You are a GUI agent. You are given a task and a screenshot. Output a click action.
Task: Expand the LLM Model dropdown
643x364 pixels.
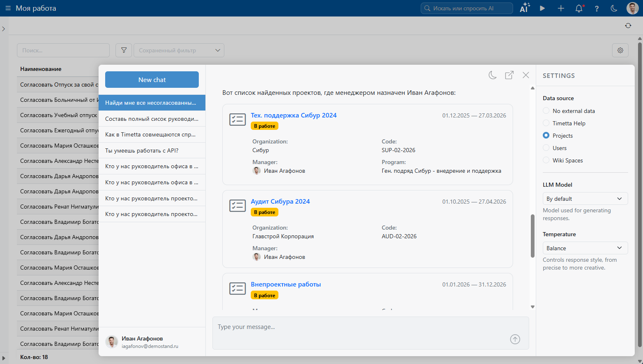point(585,199)
